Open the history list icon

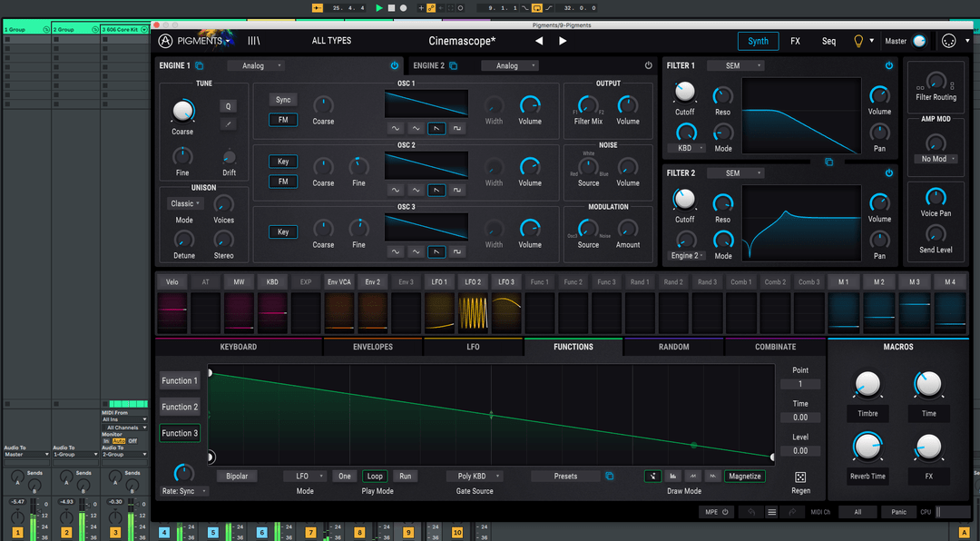[772, 512]
